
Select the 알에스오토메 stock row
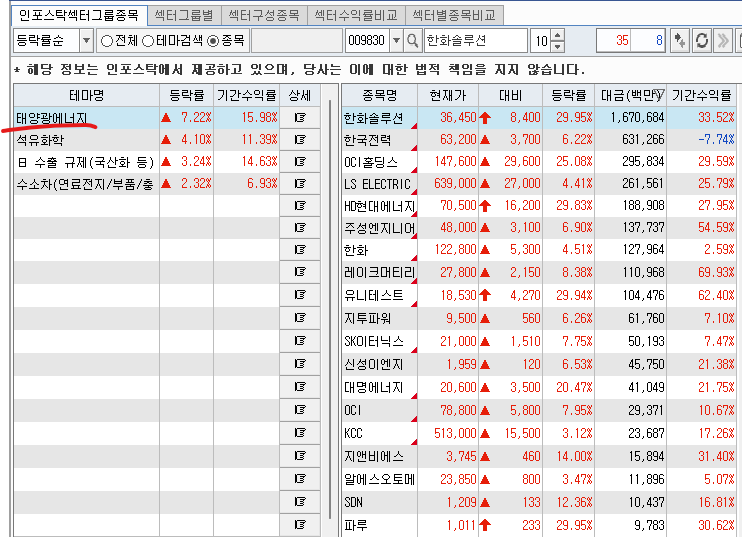[x=539, y=479]
